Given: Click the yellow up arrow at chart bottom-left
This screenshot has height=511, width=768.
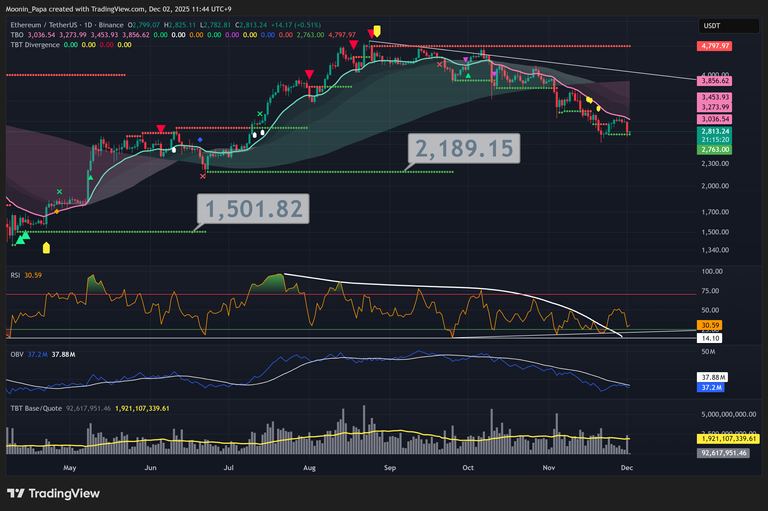Looking at the screenshot, I should pyautogui.click(x=46, y=246).
